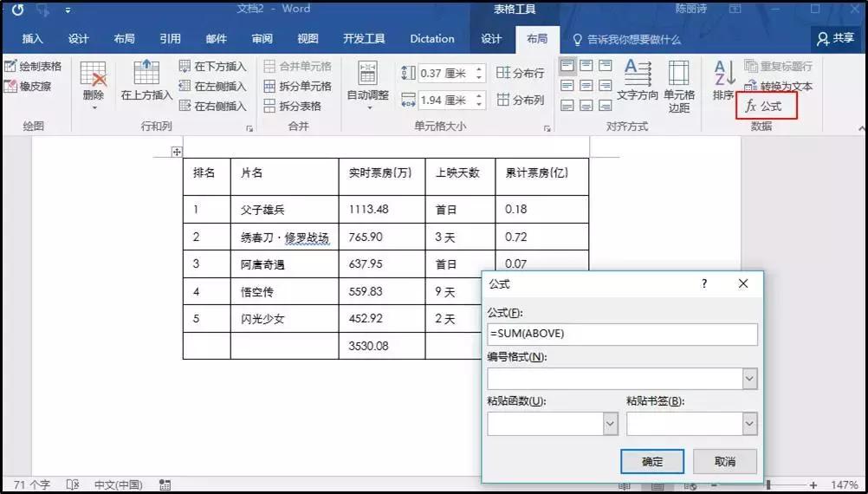
Task: Click Insert Below (在下方插入)
Action: 213,67
